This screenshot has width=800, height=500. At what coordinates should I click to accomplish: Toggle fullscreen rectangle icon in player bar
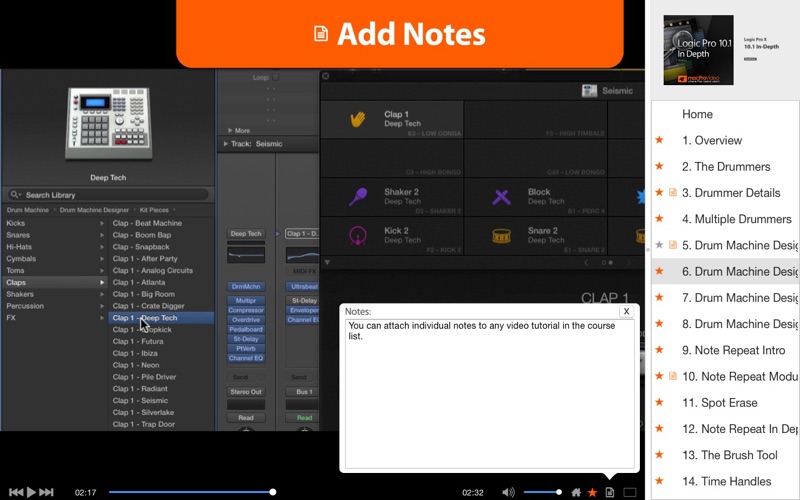click(x=630, y=492)
